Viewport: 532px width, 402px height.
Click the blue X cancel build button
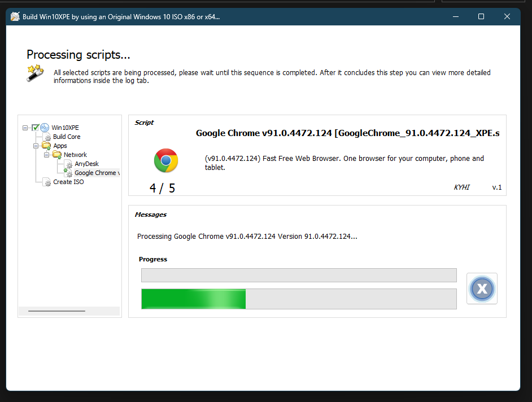[482, 289]
